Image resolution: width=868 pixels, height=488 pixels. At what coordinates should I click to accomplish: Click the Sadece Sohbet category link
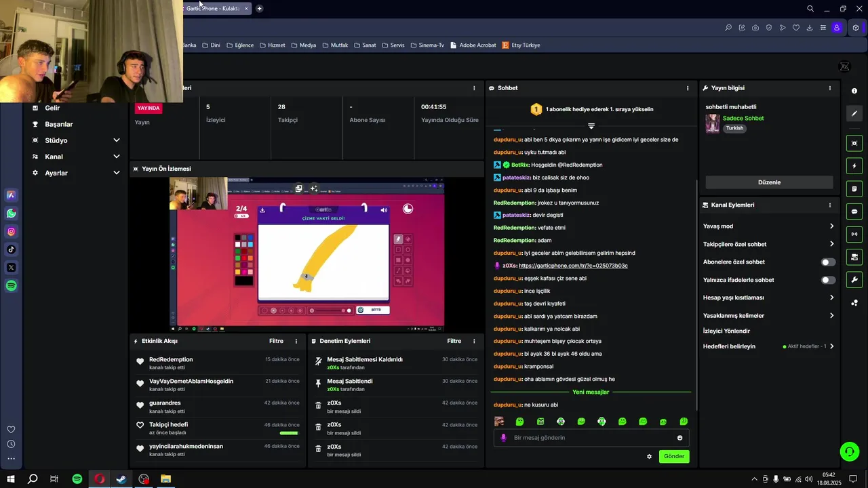743,119
